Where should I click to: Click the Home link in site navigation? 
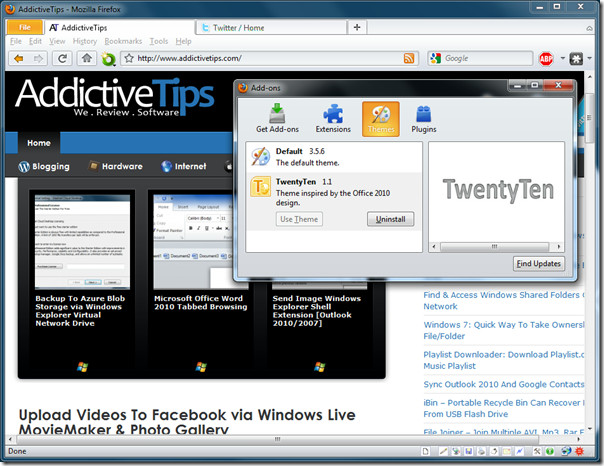39,143
